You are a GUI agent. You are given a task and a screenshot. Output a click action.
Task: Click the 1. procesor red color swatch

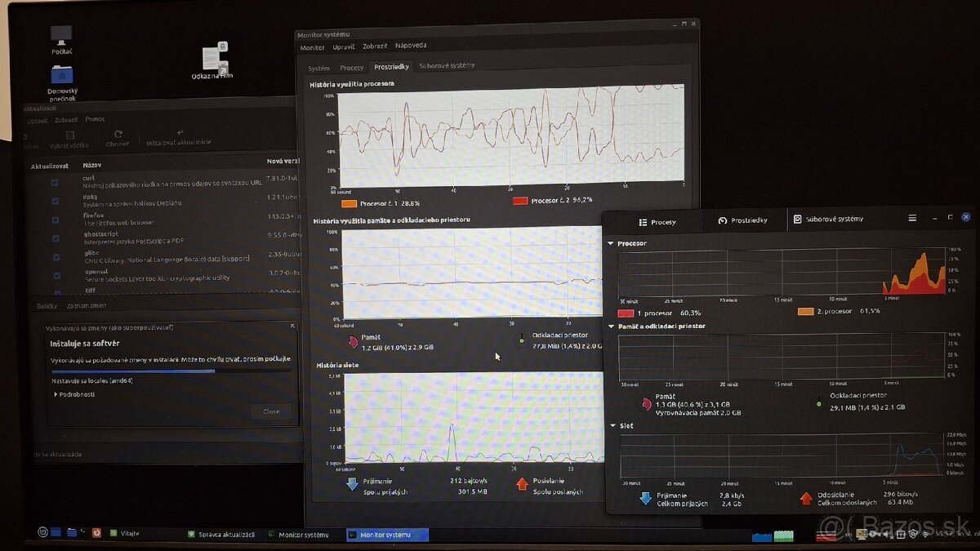coord(626,313)
